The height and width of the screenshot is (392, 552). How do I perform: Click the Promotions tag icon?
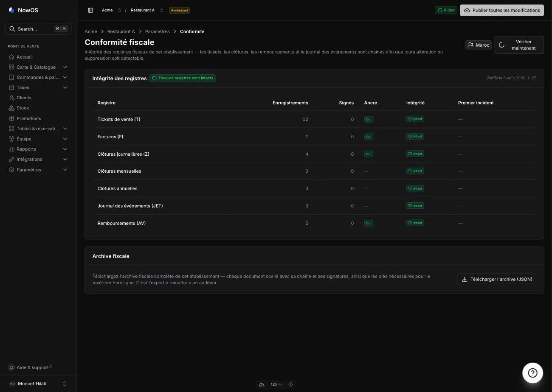click(x=11, y=118)
